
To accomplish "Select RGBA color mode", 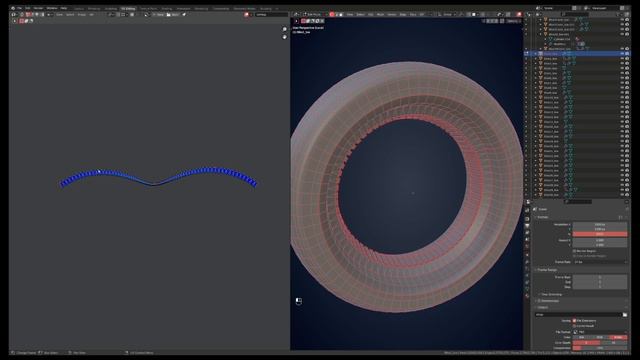I will [x=618, y=337].
